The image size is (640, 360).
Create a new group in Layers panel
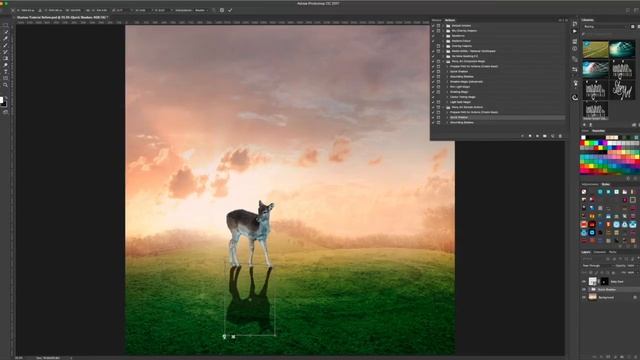click(622, 357)
